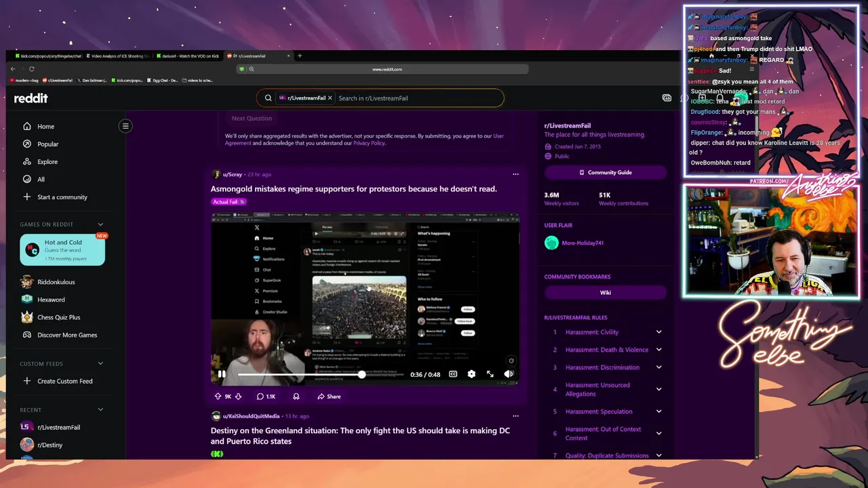
Task: Enter fullscreen on the video player
Action: (x=490, y=374)
